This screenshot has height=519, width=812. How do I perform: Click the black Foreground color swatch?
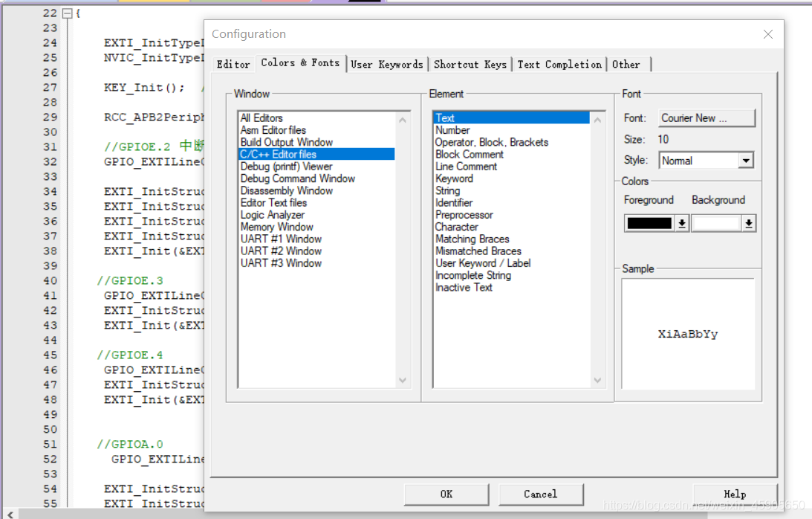click(x=649, y=224)
